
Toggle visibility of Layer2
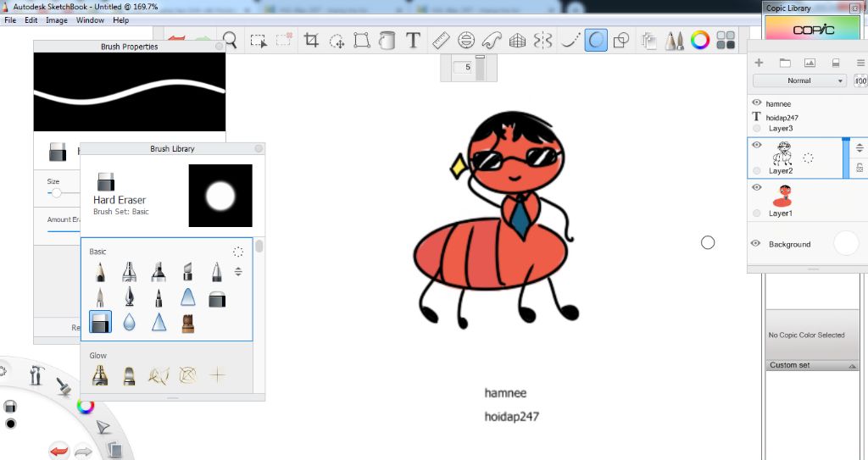click(x=757, y=145)
